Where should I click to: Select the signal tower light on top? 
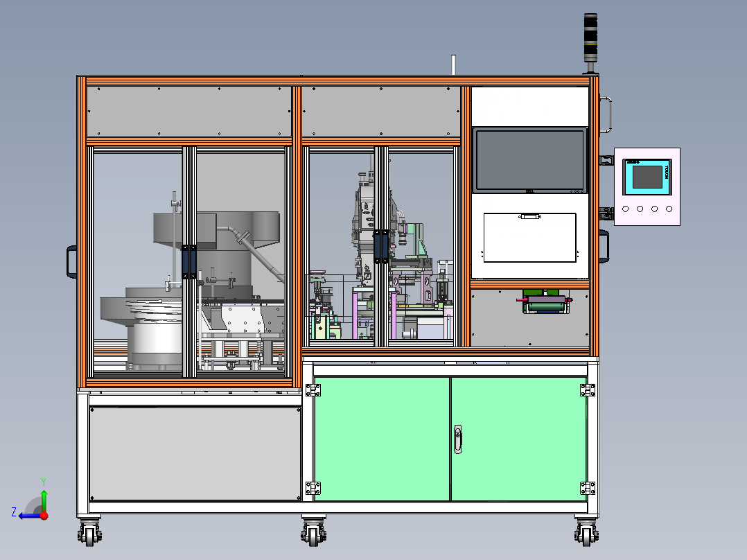(590, 43)
